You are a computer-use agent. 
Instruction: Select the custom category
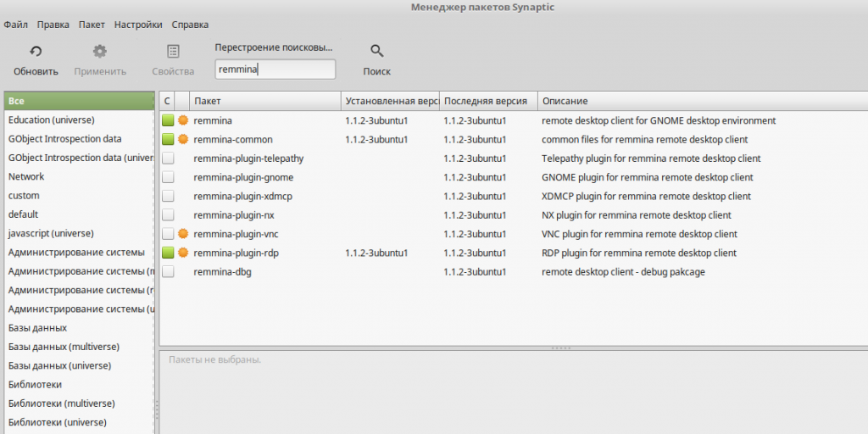79,196
